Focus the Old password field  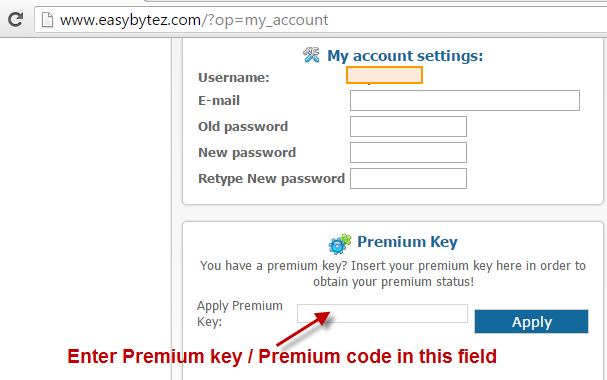coord(408,127)
